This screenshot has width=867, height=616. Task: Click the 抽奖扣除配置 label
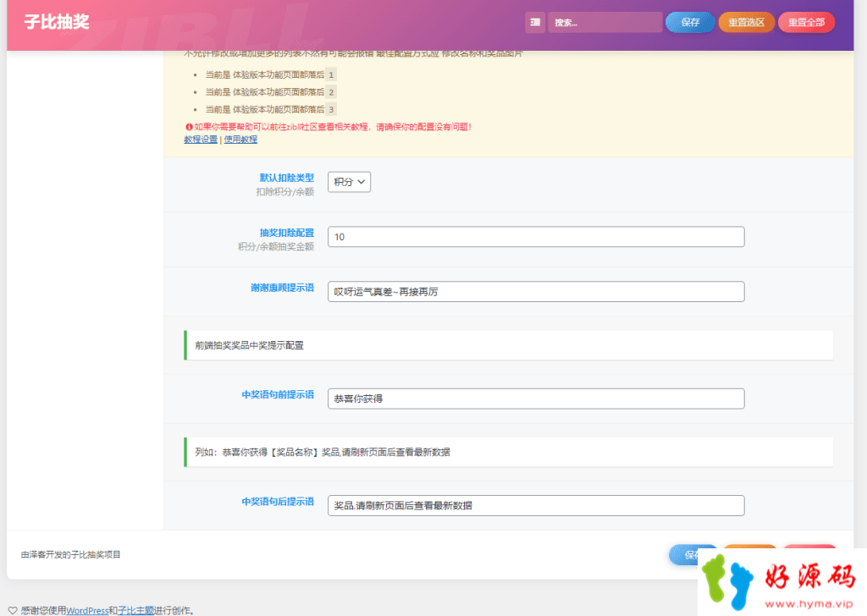tap(286, 233)
